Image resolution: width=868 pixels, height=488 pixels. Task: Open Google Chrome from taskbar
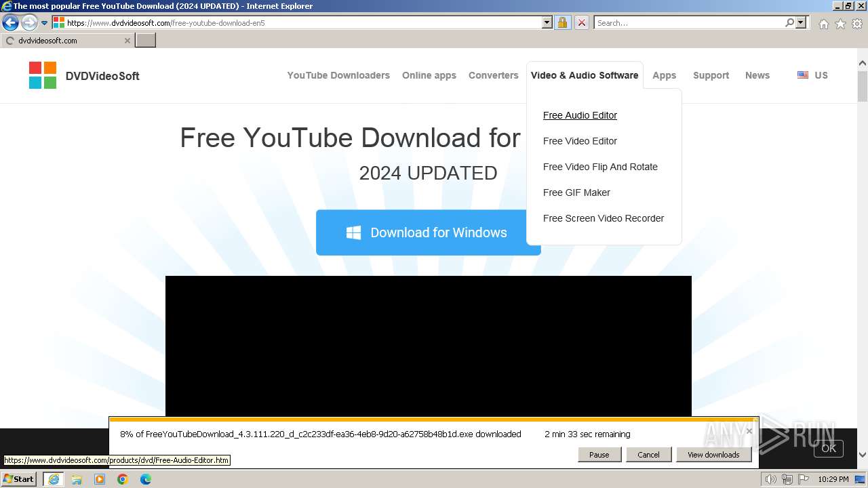(123, 479)
